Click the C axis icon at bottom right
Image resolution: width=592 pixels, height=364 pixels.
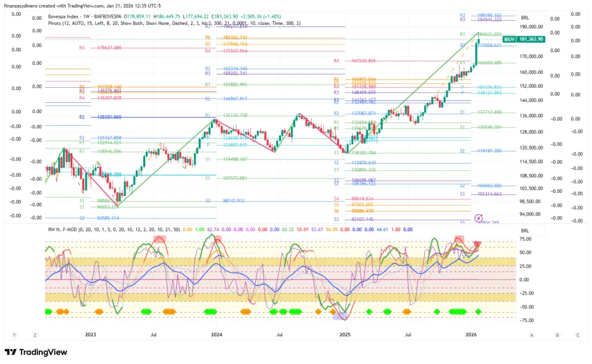[578, 335]
